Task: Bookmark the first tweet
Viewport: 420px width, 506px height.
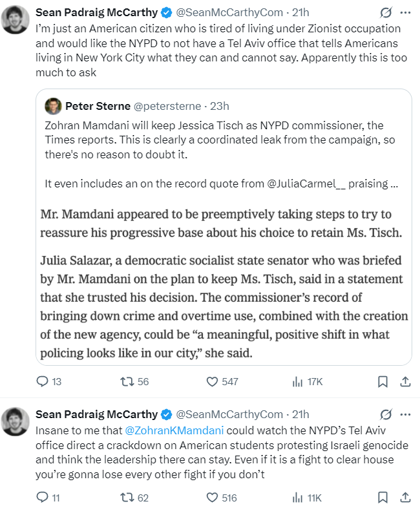Action: pyautogui.click(x=383, y=381)
